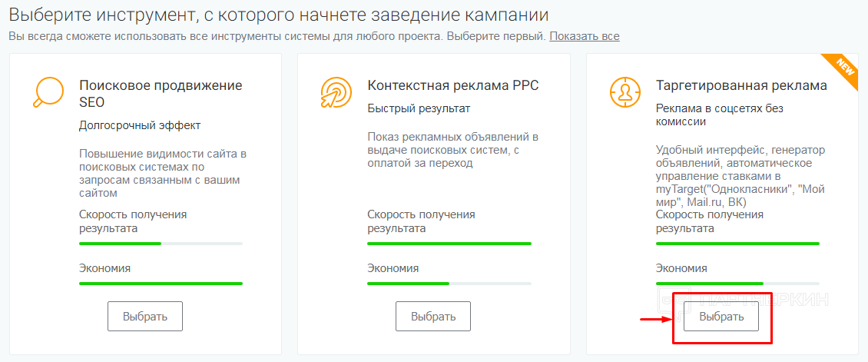Click the Таргетированная реклама title
868x362 pixels.
coord(741,85)
